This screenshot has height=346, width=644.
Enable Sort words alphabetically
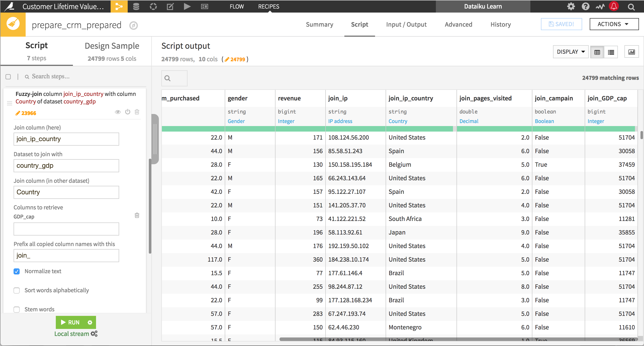pyautogui.click(x=17, y=291)
